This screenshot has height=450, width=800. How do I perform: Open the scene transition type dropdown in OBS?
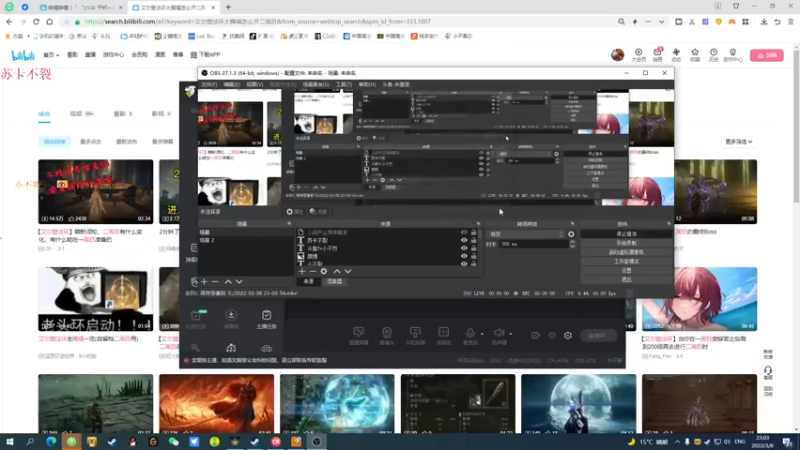coord(527,234)
